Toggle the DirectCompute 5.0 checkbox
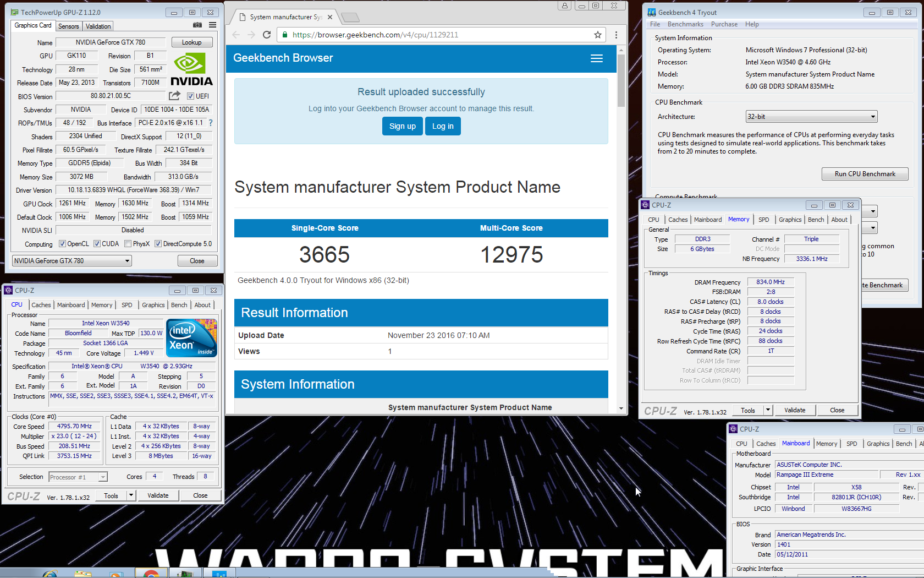 point(158,243)
